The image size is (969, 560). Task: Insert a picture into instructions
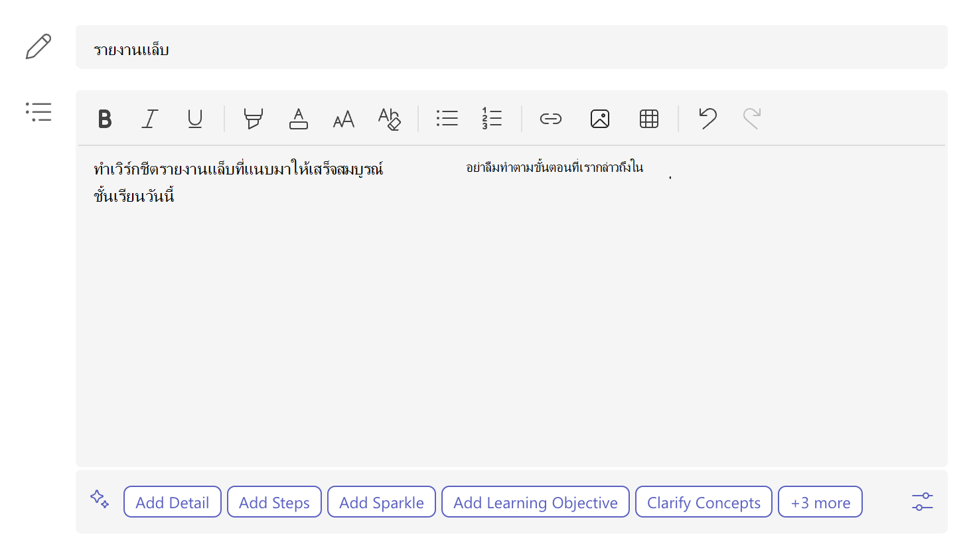[600, 119]
